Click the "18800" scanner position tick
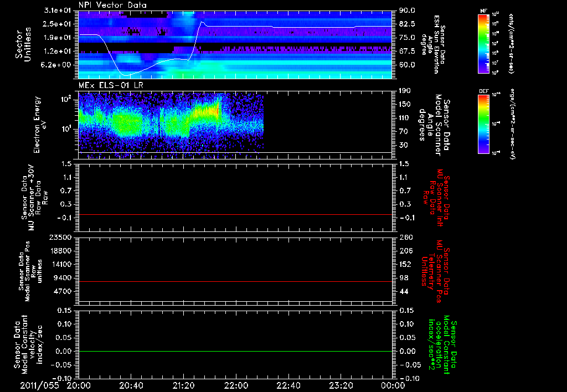Screen dimensions: 567x392 coord(61,251)
